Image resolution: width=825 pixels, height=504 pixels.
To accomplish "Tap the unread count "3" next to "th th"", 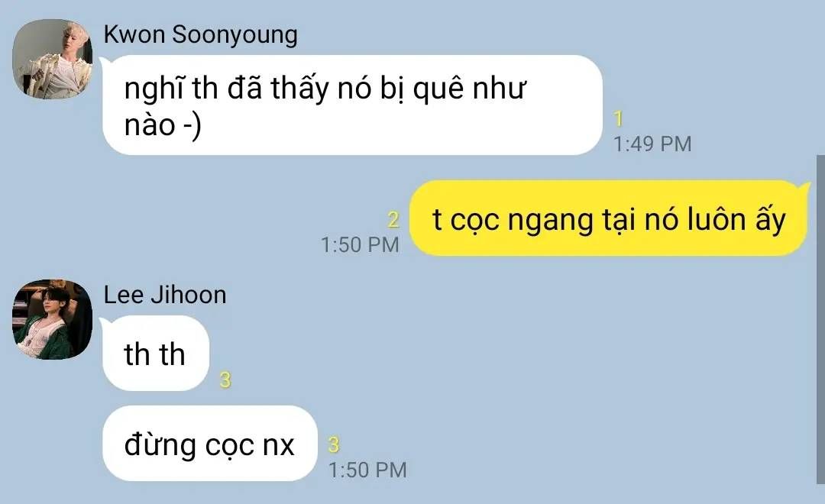I will (x=225, y=380).
